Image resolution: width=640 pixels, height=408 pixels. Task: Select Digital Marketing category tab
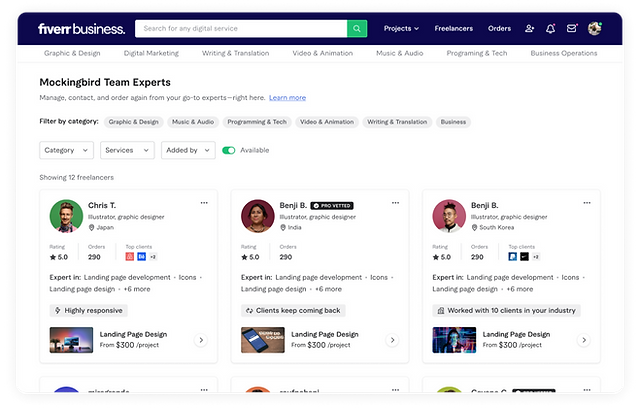(151, 53)
